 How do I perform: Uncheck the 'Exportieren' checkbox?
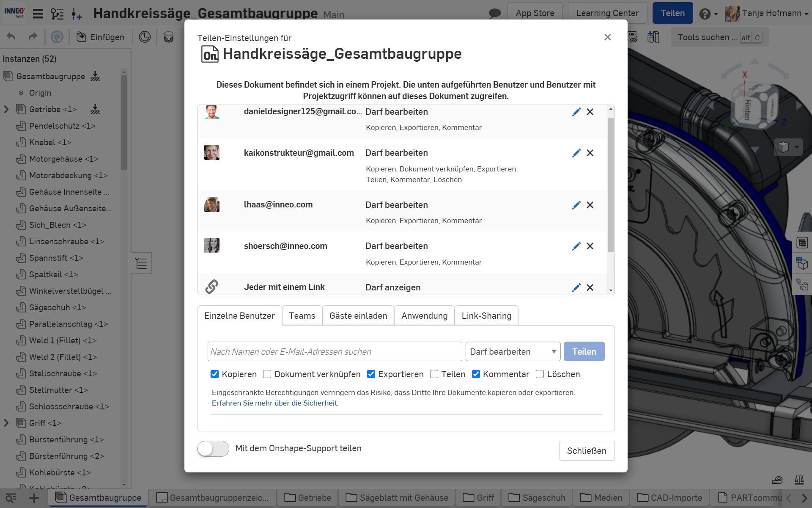[371, 374]
